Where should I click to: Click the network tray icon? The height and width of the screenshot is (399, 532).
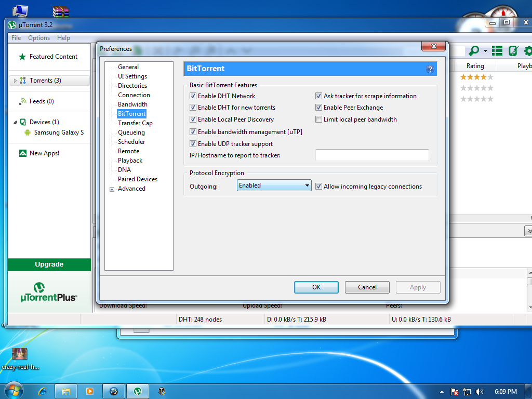point(467,392)
